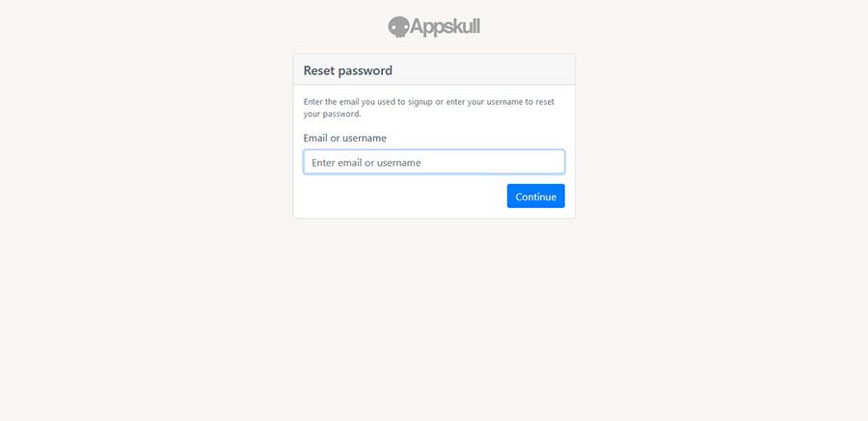Click the skull icon in the logo
This screenshot has width=868, height=421.
(x=398, y=27)
